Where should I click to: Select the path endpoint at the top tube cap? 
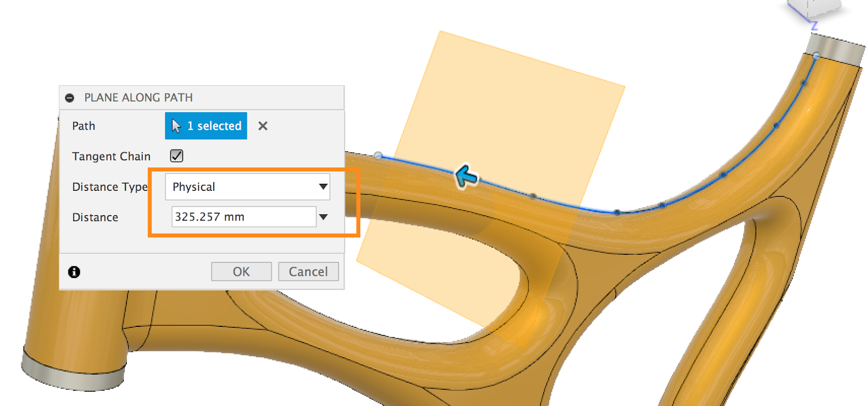click(816, 55)
